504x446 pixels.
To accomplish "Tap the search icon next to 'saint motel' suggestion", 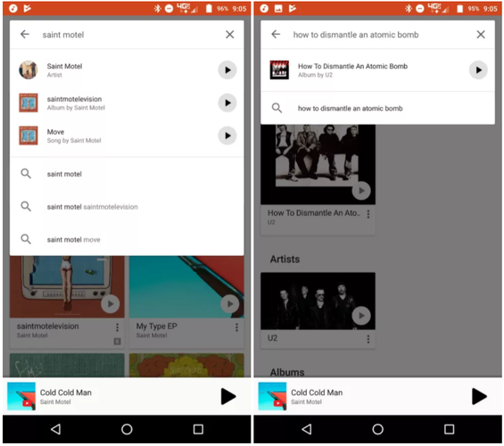I will point(26,174).
